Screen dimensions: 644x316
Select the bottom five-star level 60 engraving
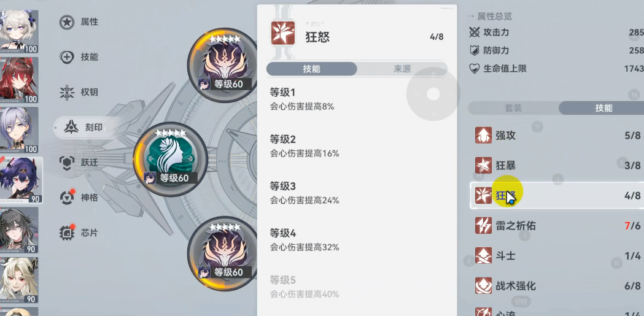[x=225, y=253]
